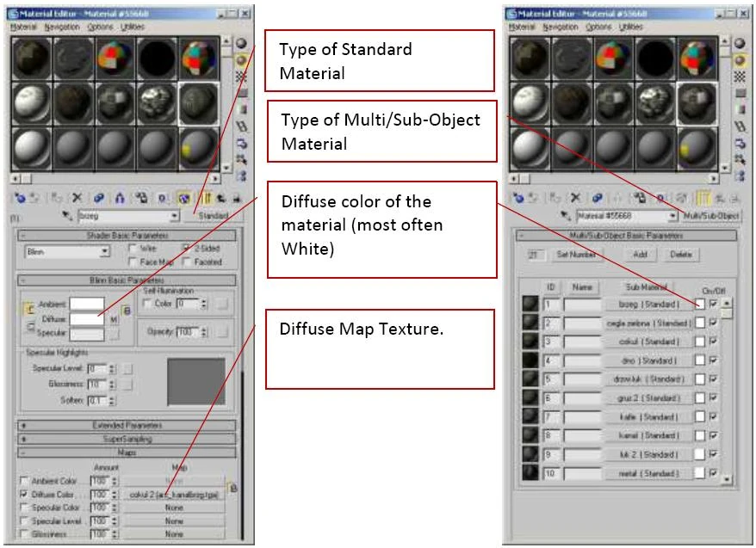The image size is (756, 548).
Task: Expand the Extended Parameters rollout
Action: (x=127, y=425)
